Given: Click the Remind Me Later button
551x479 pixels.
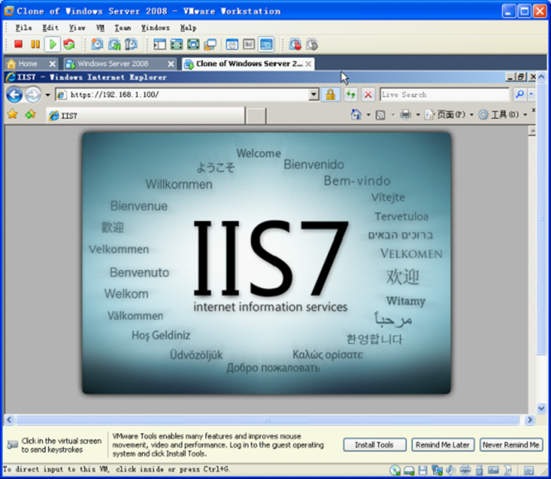Looking at the screenshot, I should [443, 445].
